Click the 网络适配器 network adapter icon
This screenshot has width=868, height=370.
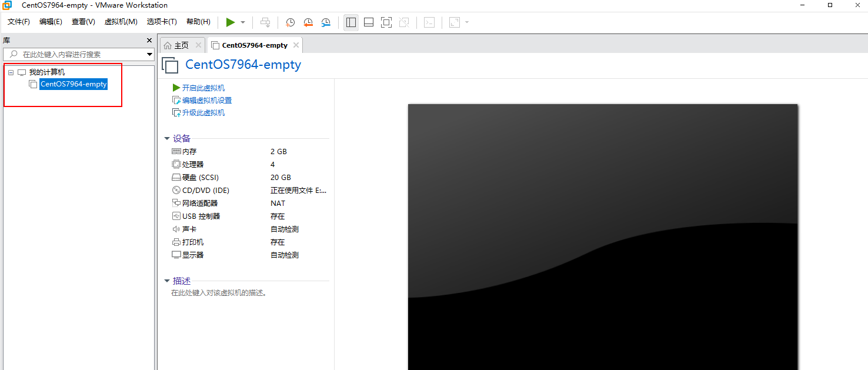tap(176, 203)
